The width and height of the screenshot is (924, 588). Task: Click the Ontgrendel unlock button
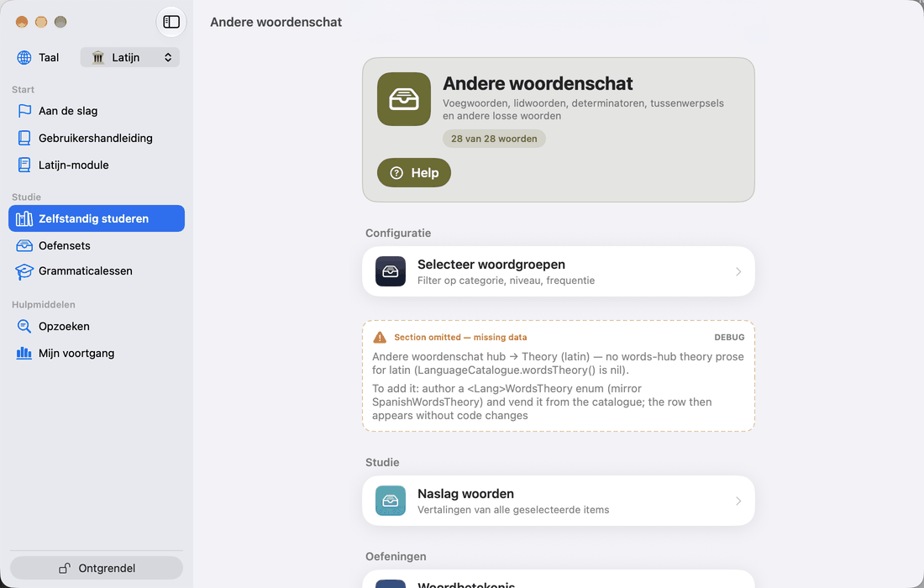pyautogui.click(x=97, y=568)
